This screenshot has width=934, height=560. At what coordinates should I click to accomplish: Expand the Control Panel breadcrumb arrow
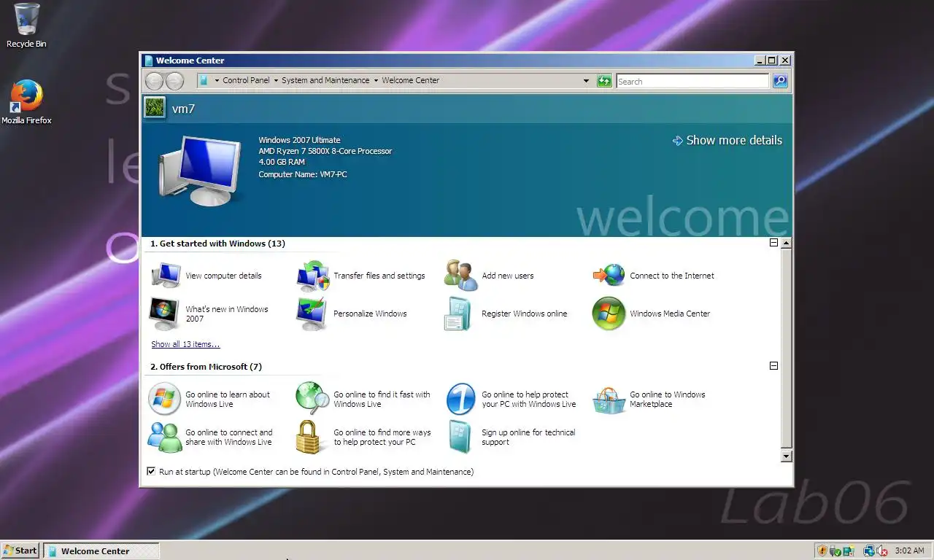(x=276, y=80)
